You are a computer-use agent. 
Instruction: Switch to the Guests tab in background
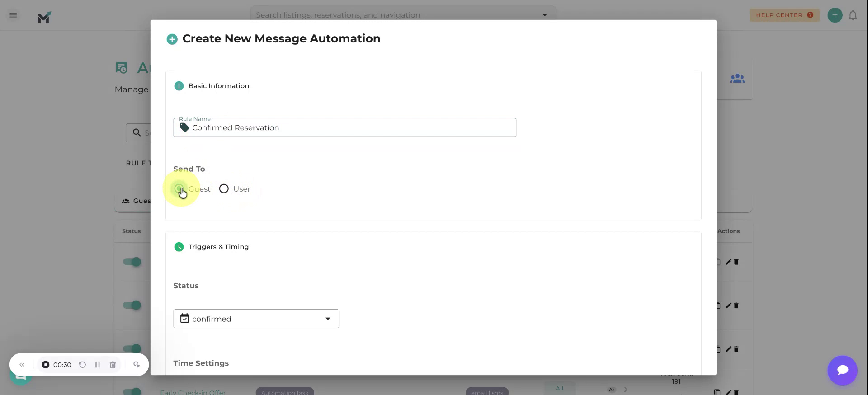(x=136, y=201)
